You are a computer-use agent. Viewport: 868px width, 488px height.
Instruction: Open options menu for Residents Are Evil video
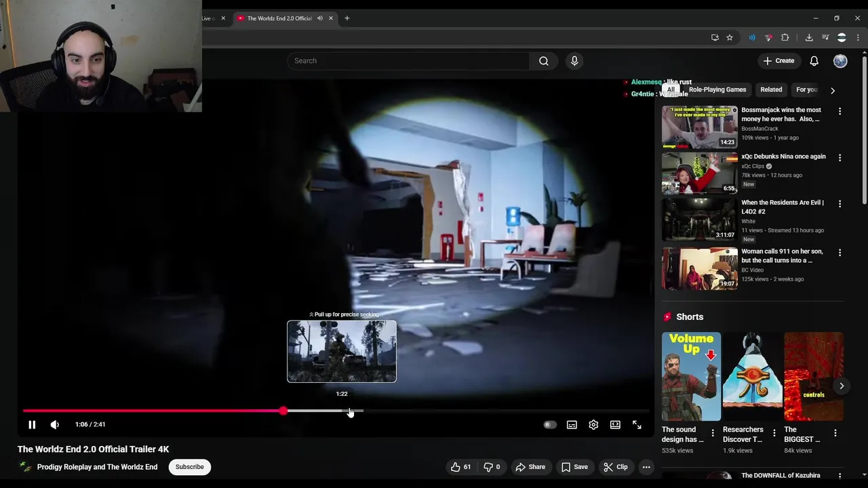pyautogui.click(x=840, y=203)
